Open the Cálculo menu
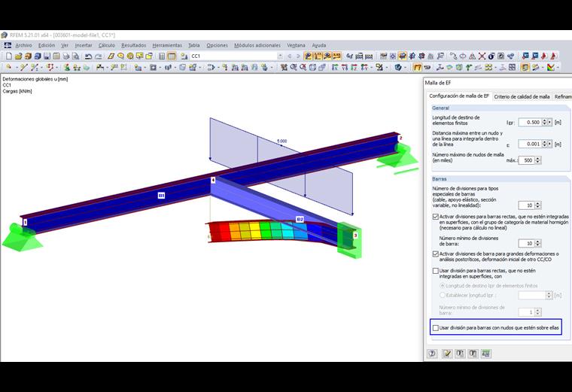572x392 pixels. pos(107,45)
